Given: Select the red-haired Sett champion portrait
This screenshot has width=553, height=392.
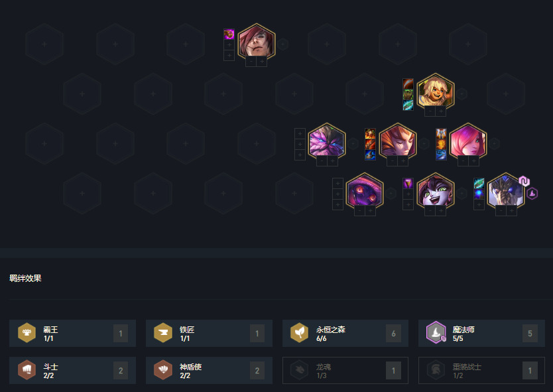Looking at the screenshot, I should 257,42.
